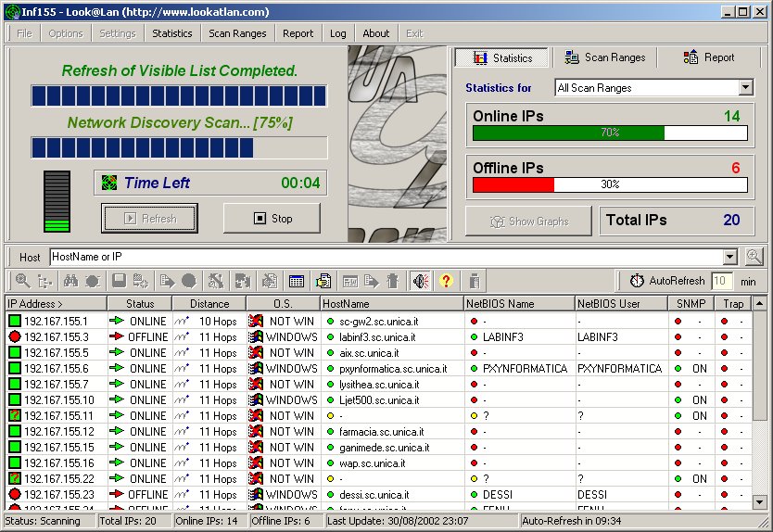Viewport: 773px width, 532px height.
Task: Open the 'Statistics for' scan range dropdown
Action: (746, 88)
